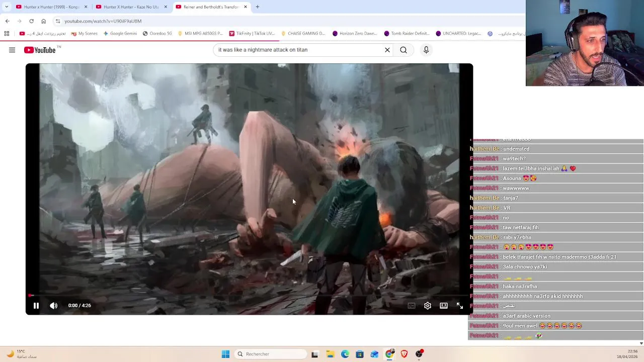Viewport: 644px width, 362px height.
Task: Open Ooredoo 5G bookmark
Action: click(157, 34)
